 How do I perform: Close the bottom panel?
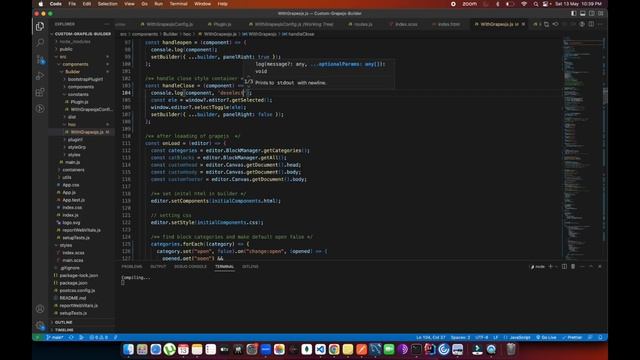coord(600,267)
